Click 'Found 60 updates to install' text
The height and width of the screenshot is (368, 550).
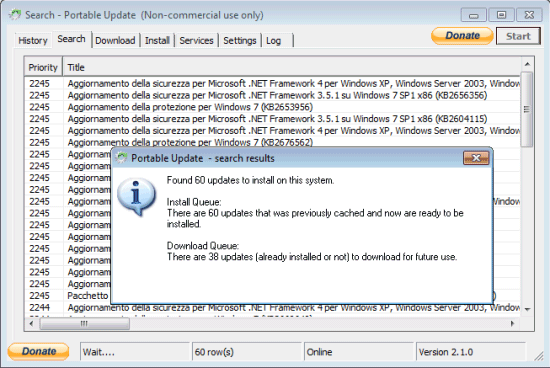[250, 180]
